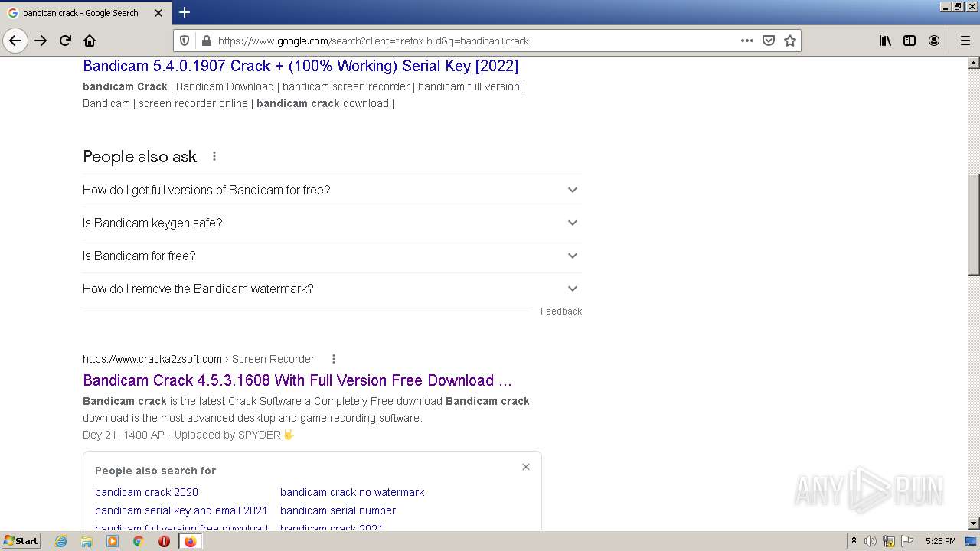Open Firefox account profile icon
980x551 pixels.
pos(934,41)
